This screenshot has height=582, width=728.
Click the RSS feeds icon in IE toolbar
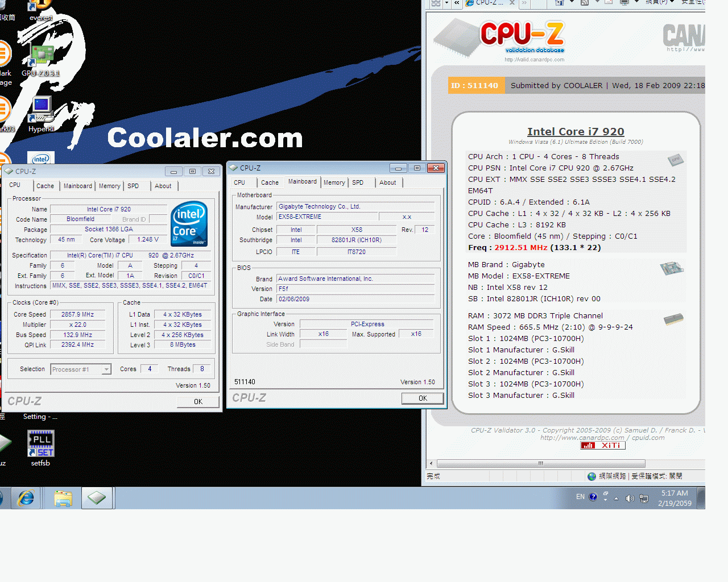point(585,3)
